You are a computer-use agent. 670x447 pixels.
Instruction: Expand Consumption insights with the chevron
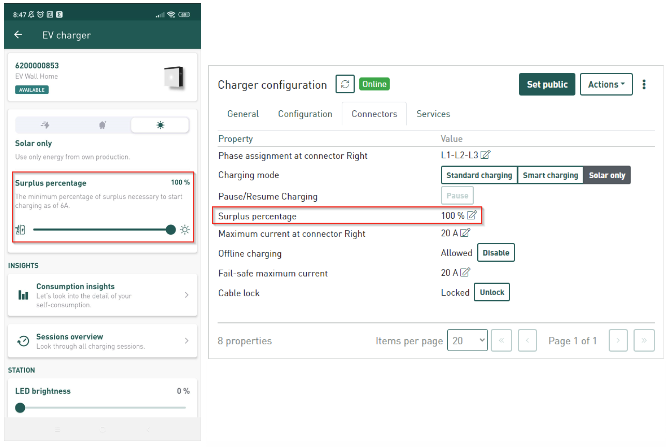pyautogui.click(x=186, y=295)
